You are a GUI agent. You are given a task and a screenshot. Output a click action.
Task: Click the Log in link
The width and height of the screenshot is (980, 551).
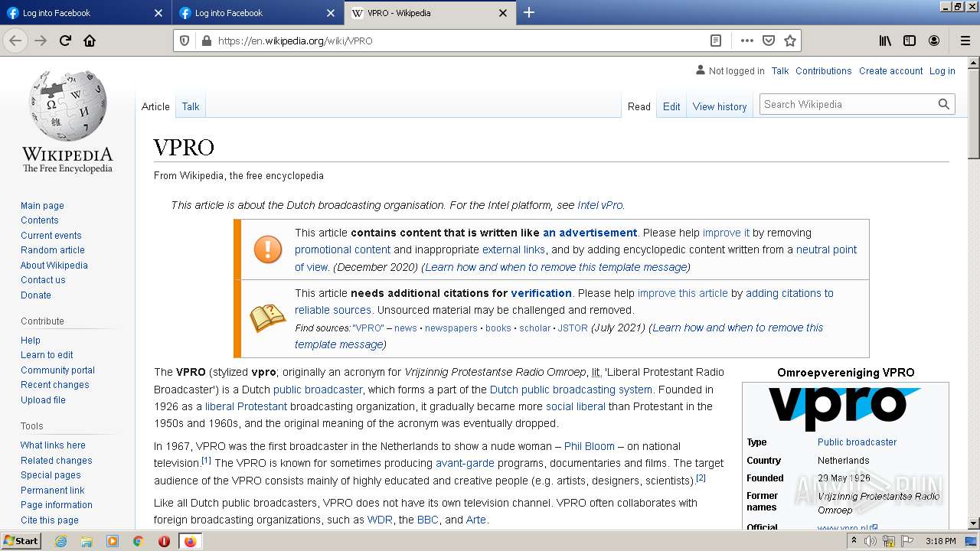(x=942, y=70)
